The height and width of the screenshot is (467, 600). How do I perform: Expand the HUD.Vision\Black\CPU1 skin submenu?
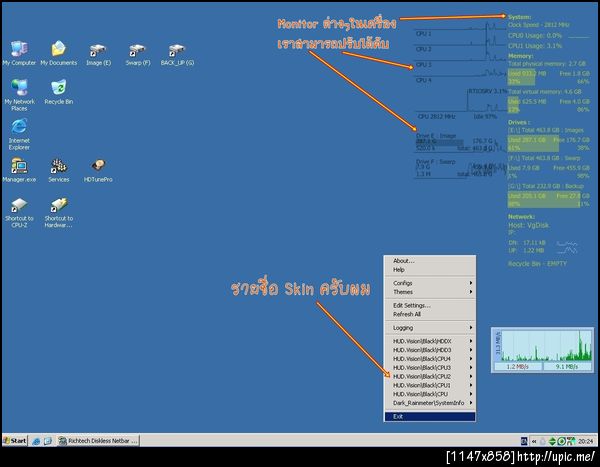point(430,385)
